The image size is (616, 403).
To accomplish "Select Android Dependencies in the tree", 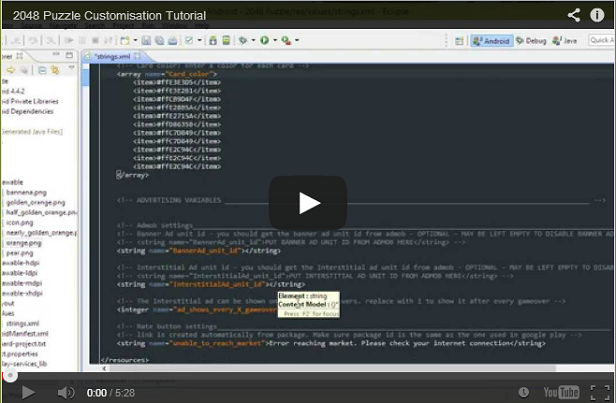I will [x=28, y=112].
